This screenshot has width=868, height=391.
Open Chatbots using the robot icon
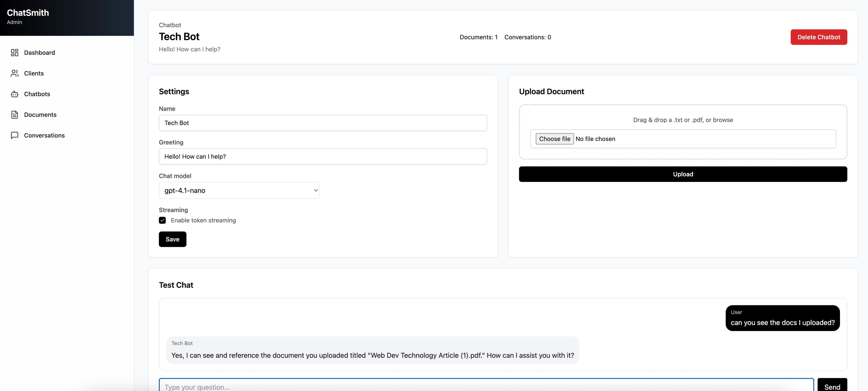pos(14,94)
